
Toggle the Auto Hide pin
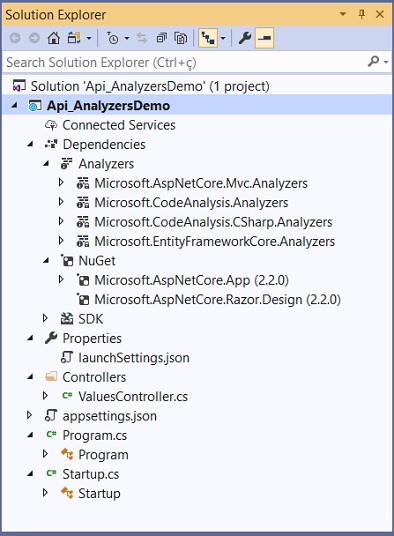pos(362,14)
